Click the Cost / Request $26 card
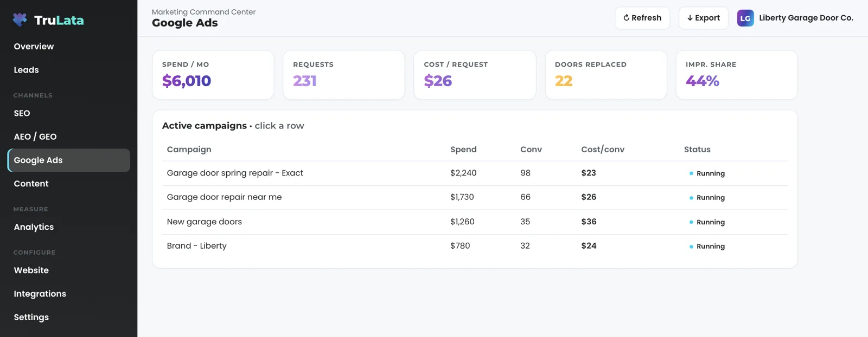This screenshot has height=337, width=868. [x=475, y=75]
